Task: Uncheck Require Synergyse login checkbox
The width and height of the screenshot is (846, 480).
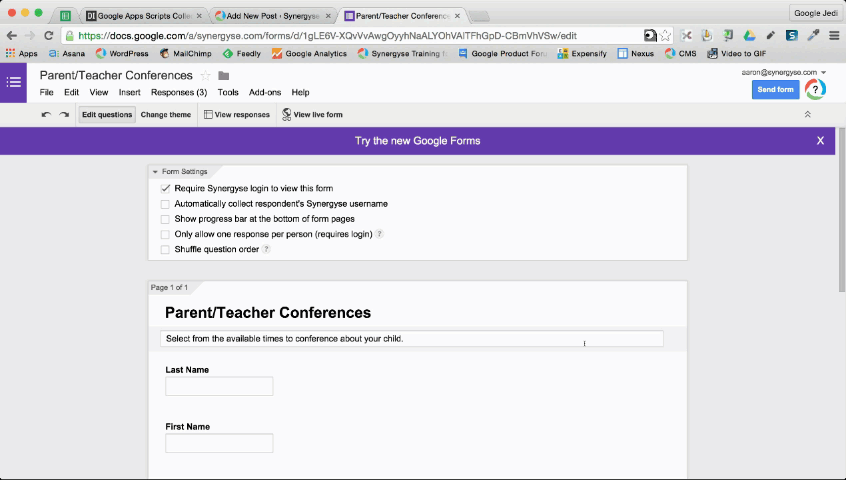Action: click(166, 188)
